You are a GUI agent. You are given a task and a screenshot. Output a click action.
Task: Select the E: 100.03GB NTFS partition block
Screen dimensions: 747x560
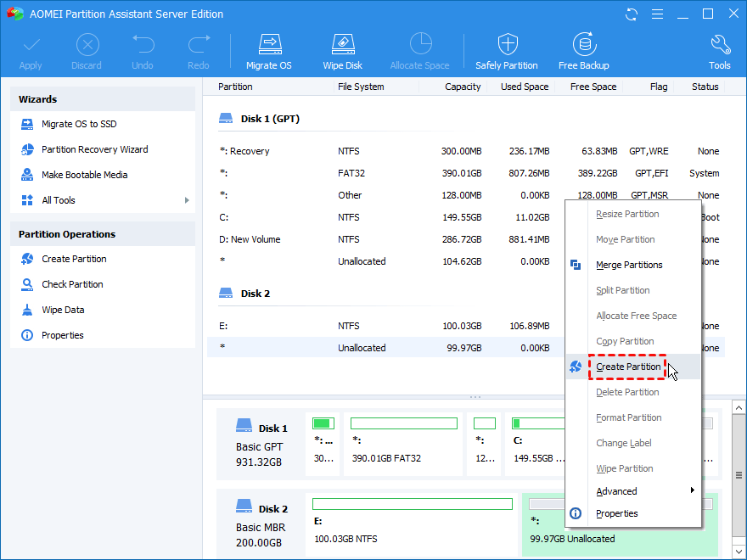(x=413, y=524)
